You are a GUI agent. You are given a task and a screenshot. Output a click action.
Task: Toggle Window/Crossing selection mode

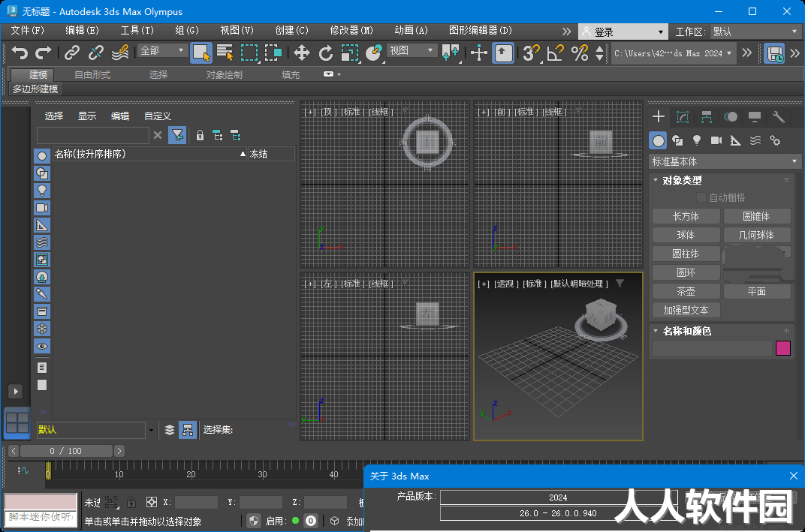pyautogui.click(x=273, y=53)
